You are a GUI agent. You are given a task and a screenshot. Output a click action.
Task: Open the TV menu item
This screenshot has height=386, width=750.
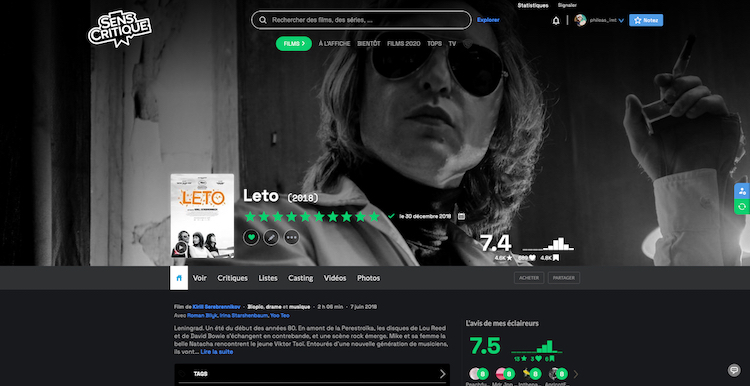click(452, 44)
